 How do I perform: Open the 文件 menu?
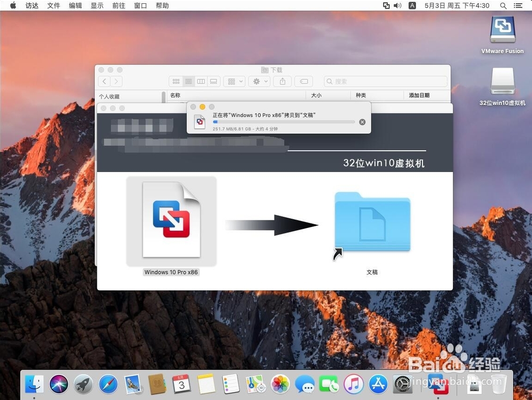(54, 5)
